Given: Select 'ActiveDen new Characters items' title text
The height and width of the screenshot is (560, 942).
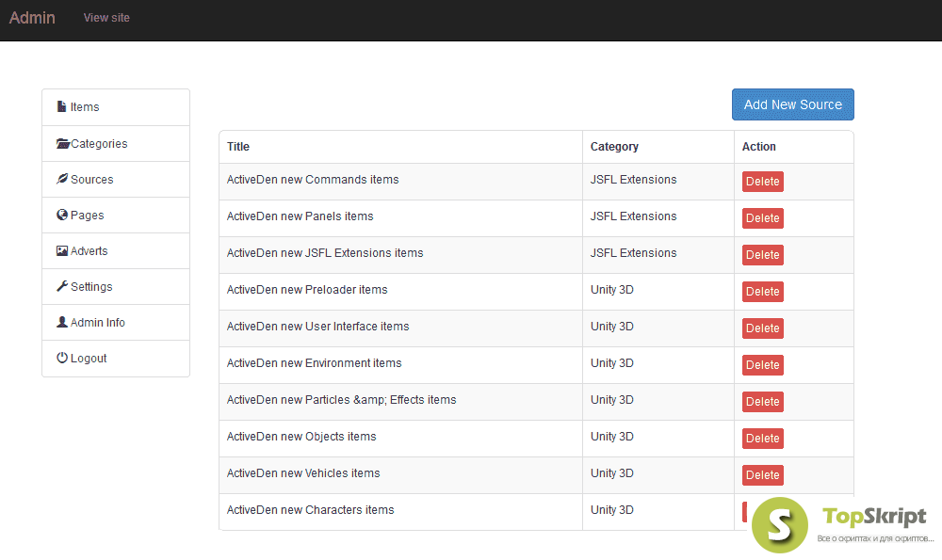Looking at the screenshot, I should pyautogui.click(x=311, y=509).
